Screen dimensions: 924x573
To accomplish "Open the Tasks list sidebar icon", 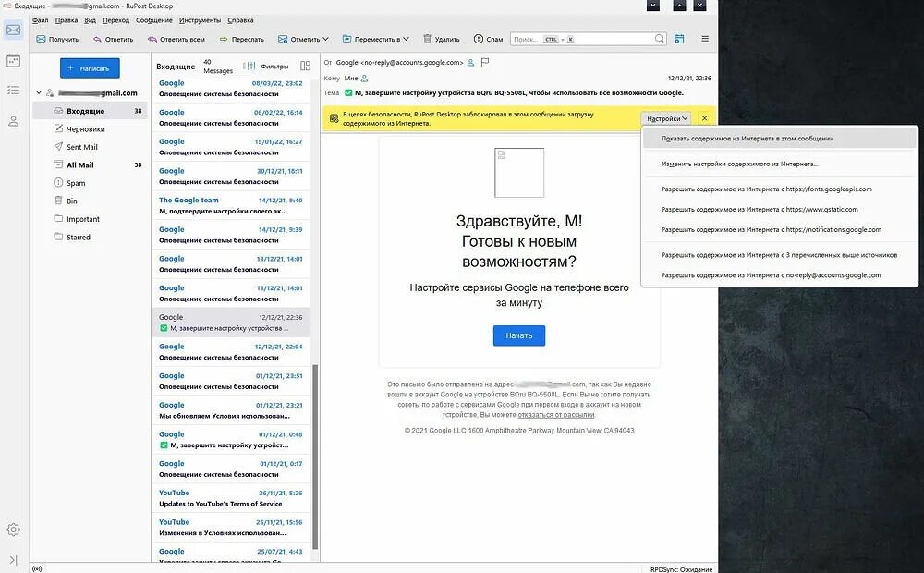I will [x=14, y=91].
